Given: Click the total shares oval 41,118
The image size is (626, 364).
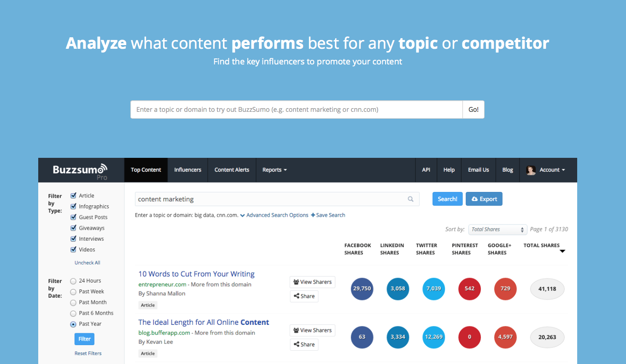Looking at the screenshot, I should click(547, 289).
